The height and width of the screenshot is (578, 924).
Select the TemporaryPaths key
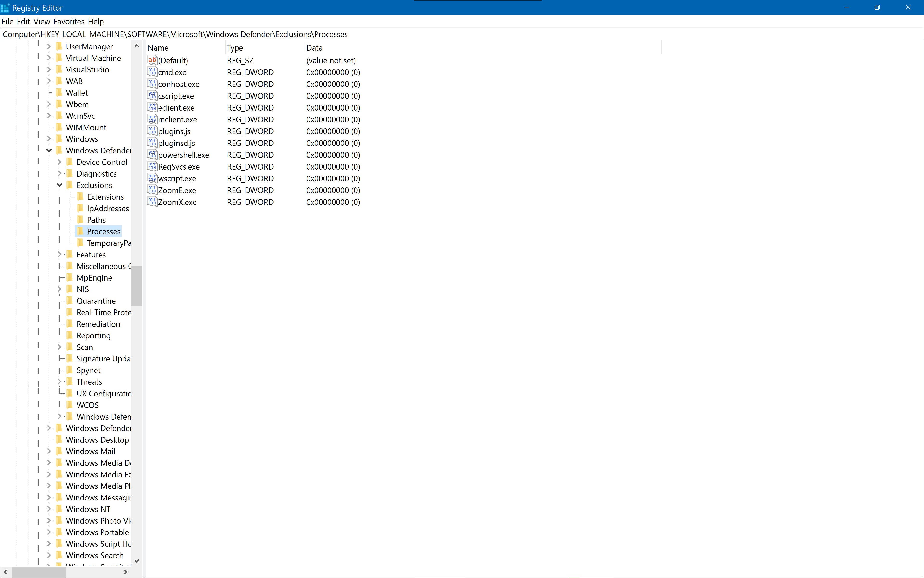[x=109, y=243]
